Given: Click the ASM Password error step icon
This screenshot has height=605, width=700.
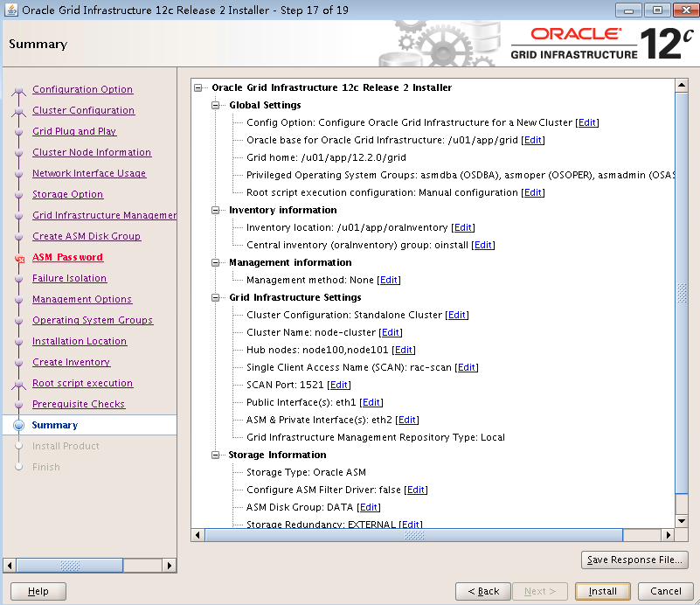Looking at the screenshot, I should [19, 258].
